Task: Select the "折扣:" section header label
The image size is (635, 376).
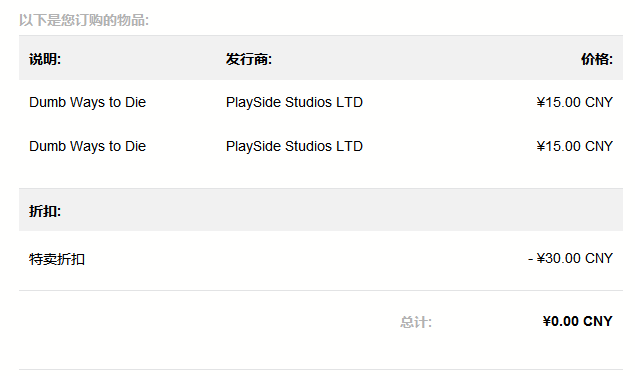Action: click(x=45, y=211)
